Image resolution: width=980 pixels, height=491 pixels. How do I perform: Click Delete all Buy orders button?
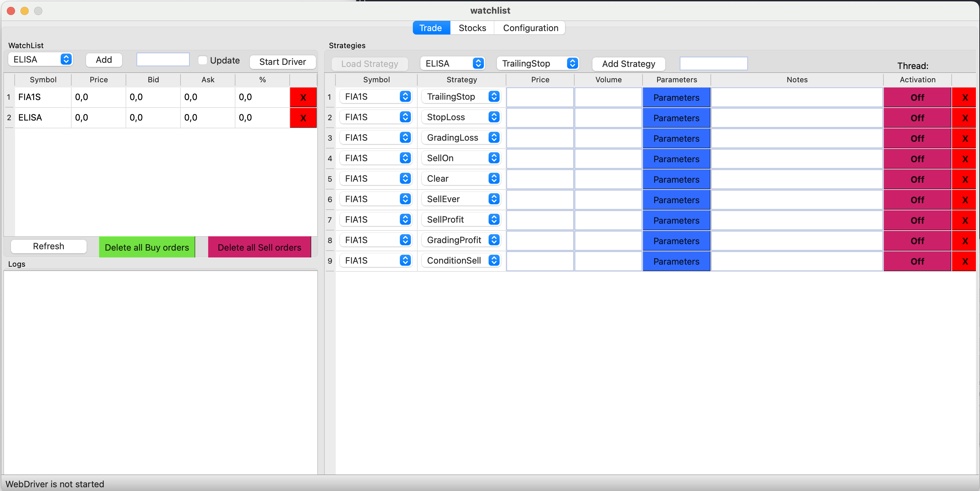[x=147, y=247]
